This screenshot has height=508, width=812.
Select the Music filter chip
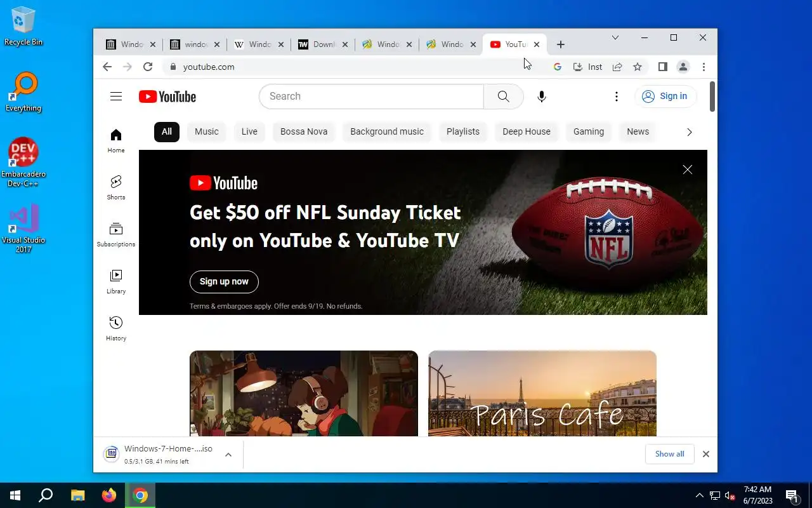click(207, 131)
